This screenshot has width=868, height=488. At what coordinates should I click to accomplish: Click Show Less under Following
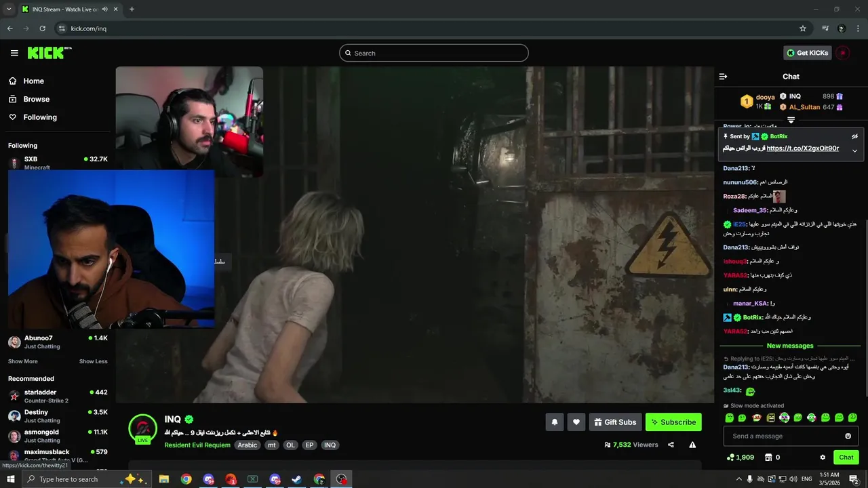(93, 361)
